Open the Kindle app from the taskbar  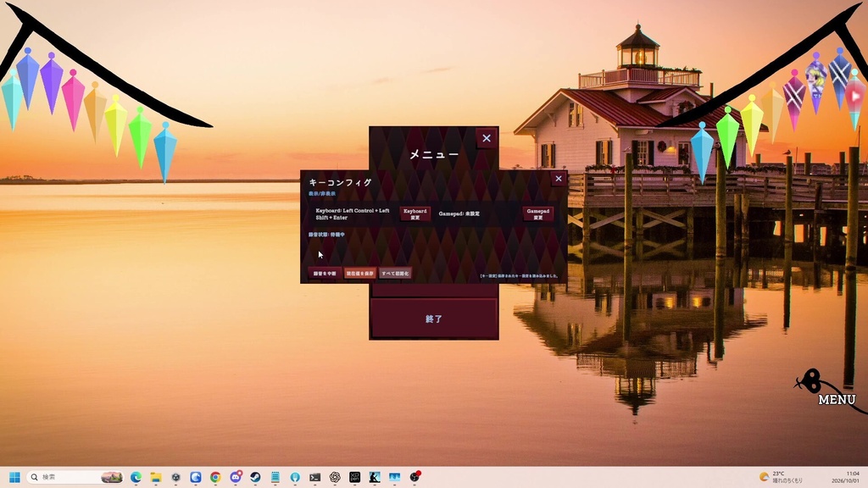click(375, 477)
